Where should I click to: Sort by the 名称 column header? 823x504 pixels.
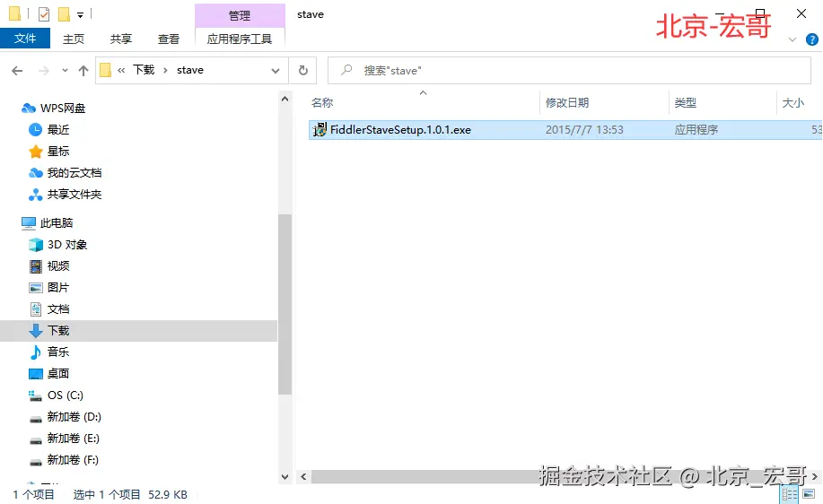321,103
